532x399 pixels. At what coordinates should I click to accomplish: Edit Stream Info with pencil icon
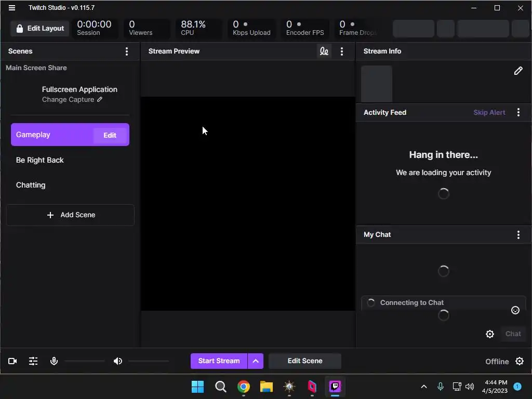coord(518,71)
